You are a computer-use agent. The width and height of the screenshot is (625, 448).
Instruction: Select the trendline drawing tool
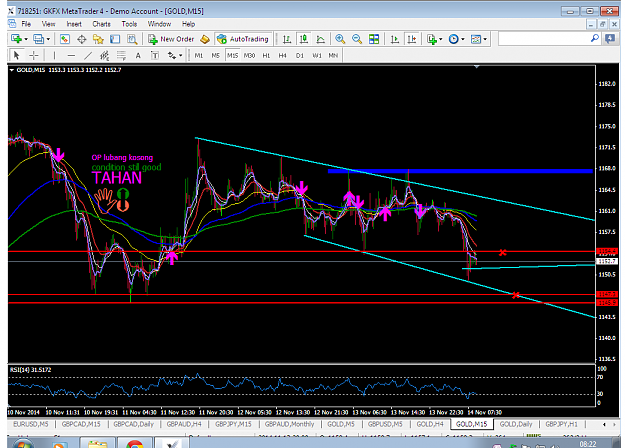tap(88, 55)
